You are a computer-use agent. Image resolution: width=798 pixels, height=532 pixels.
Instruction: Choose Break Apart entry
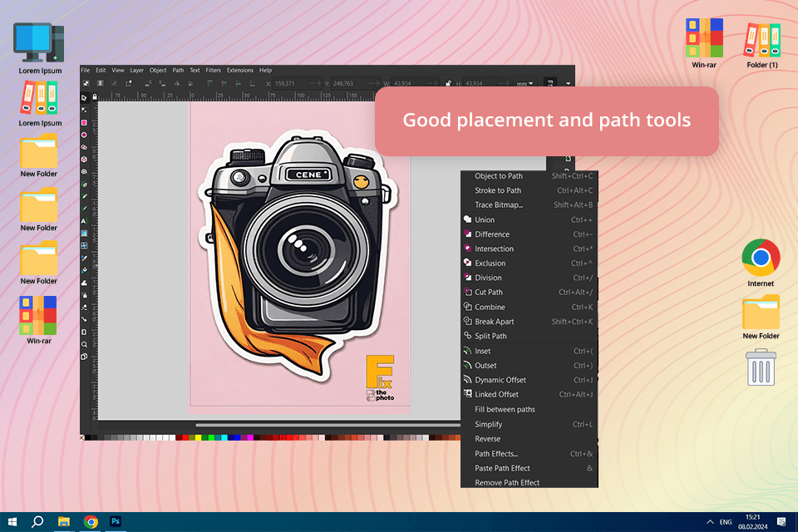click(530, 322)
